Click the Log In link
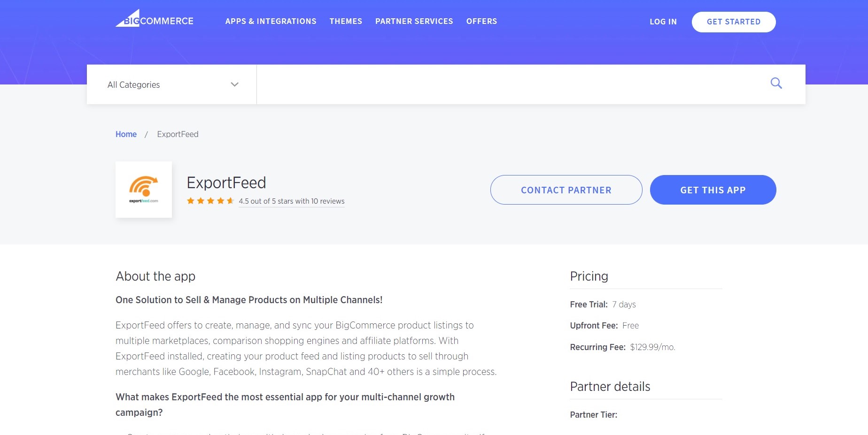The image size is (868, 435). click(x=663, y=22)
